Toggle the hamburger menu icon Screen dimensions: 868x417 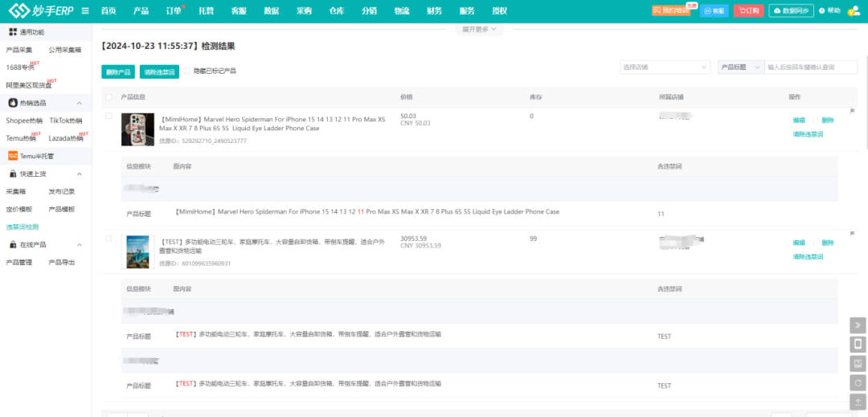85,11
